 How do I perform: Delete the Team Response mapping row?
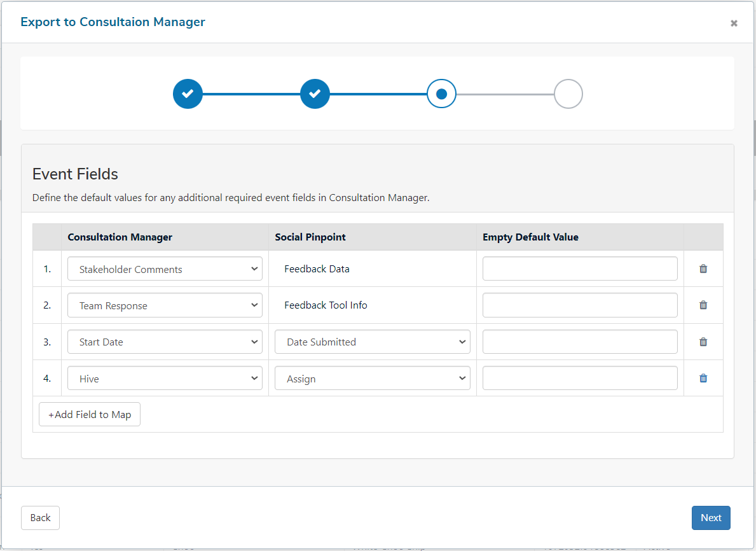(703, 305)
